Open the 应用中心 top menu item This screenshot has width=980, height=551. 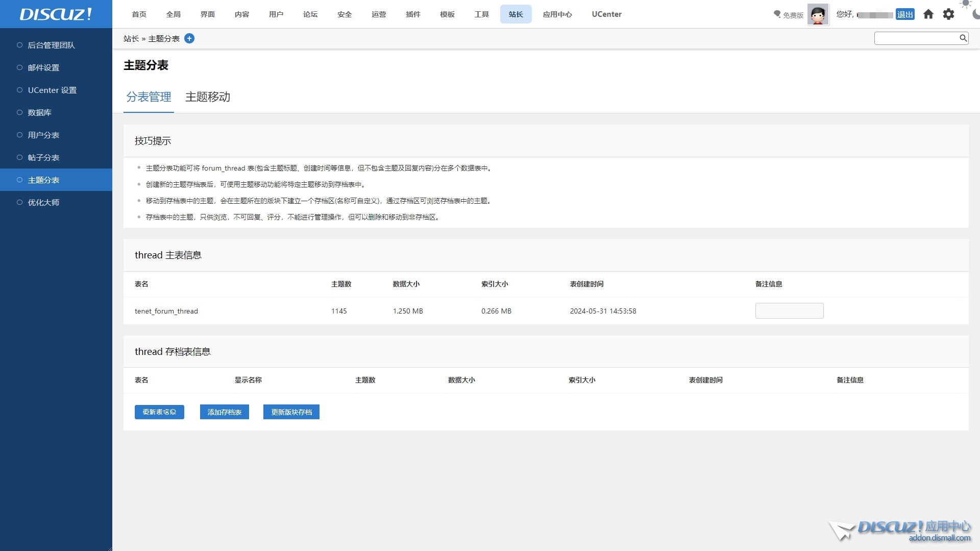pos(557,14)
